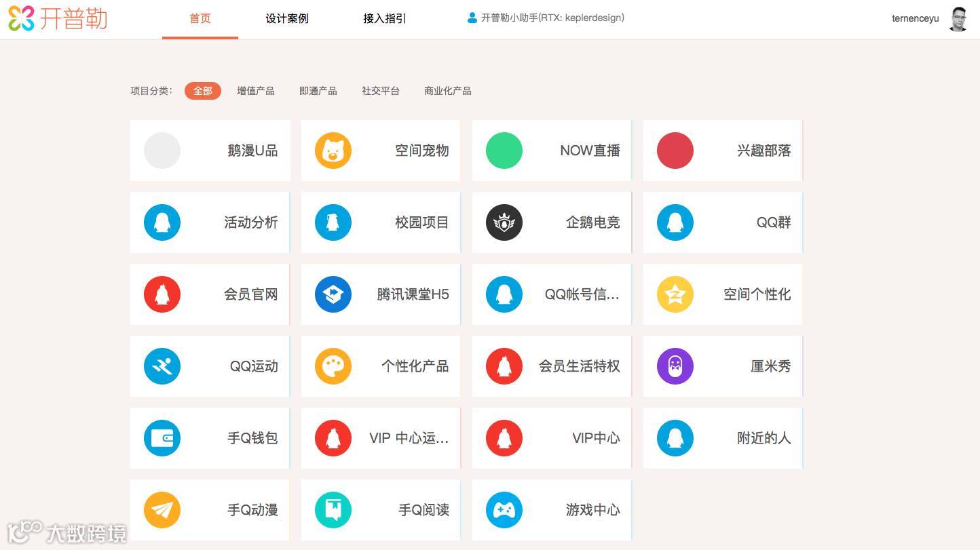Filter projects by 增值产品
980x550 pixels.
pyautogui.click(x=256, y=91)
